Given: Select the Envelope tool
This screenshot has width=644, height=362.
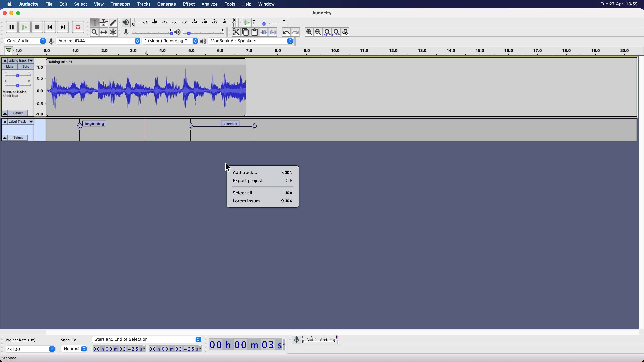Looking at the screenshot, I should 104,22.
